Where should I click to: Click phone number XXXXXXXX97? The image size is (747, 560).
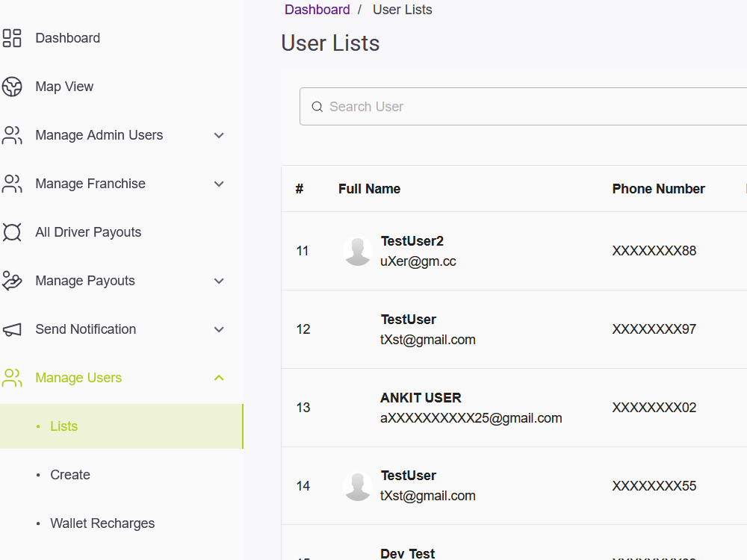pyautogui.click(x=654, y=329)
